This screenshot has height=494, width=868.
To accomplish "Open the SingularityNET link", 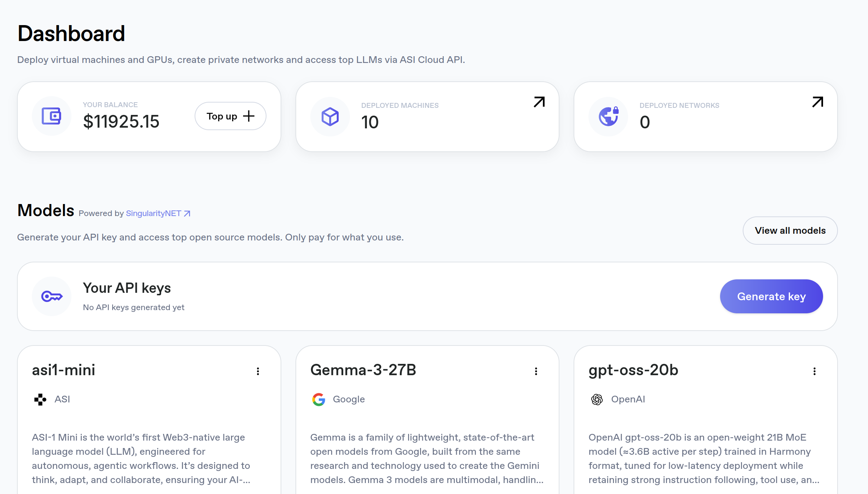I will click(154, 213).
